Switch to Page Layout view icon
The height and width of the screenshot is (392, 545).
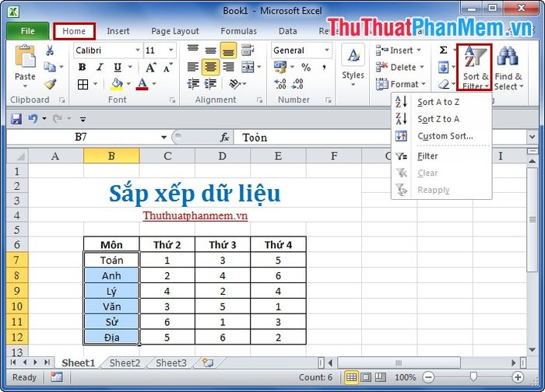point(366,377)
